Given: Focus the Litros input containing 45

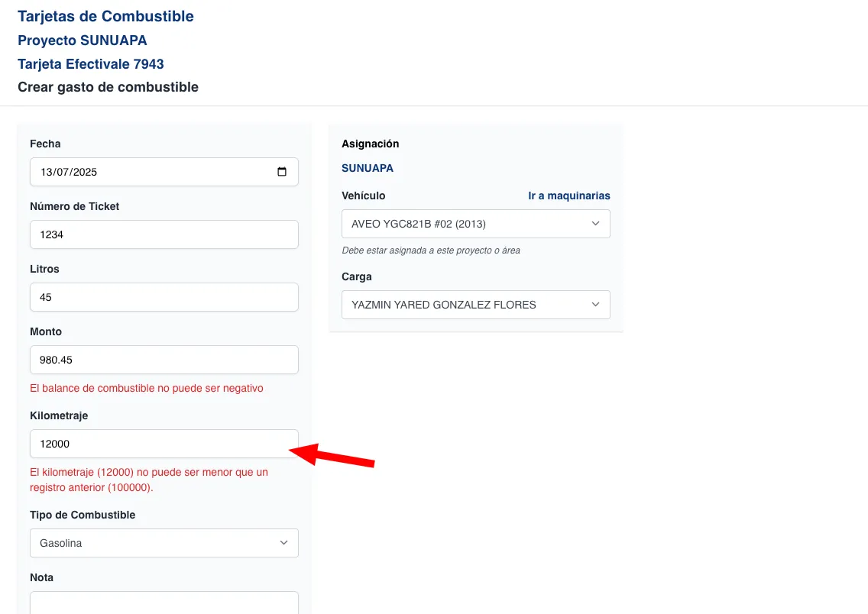Looking at the screenshot, I should (164, 297).
